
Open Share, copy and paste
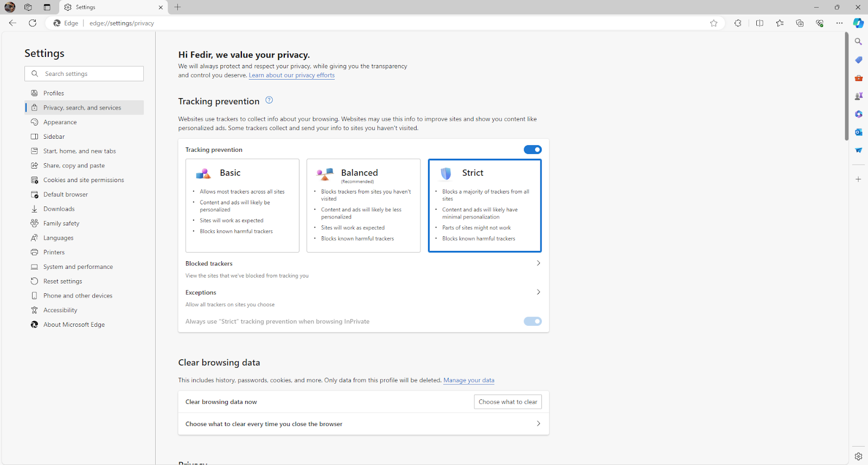pos(84,165)
